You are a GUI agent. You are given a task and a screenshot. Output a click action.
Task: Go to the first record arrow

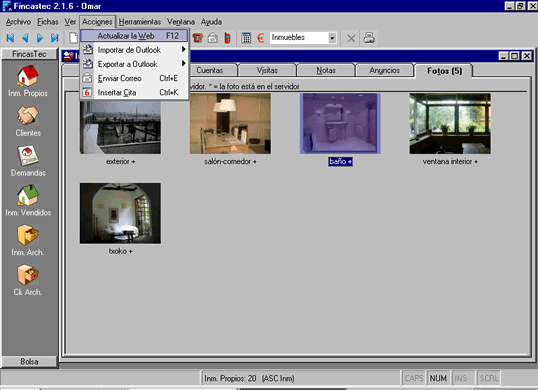coord(10,38)
